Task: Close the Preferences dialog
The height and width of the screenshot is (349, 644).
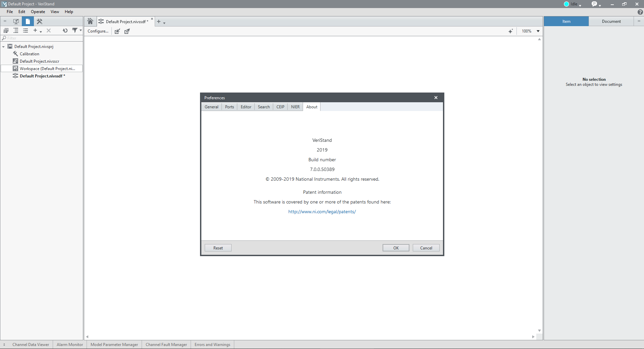Action: [436, 98]
